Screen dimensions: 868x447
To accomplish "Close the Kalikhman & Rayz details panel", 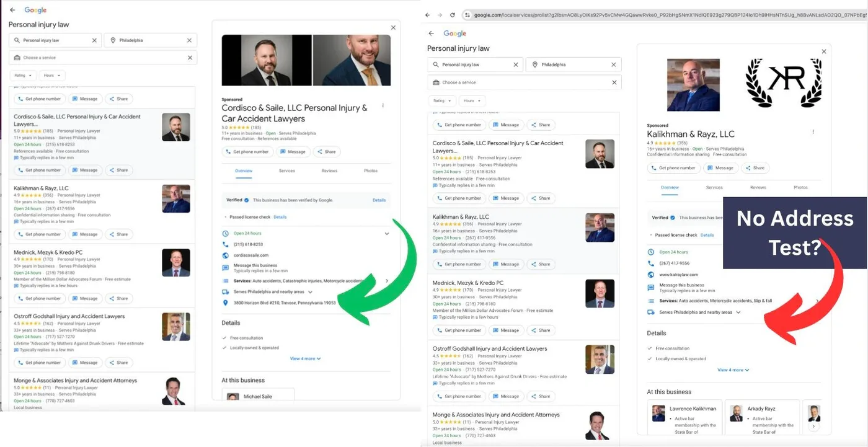I will pyautogui.click(x=823, y=51).
